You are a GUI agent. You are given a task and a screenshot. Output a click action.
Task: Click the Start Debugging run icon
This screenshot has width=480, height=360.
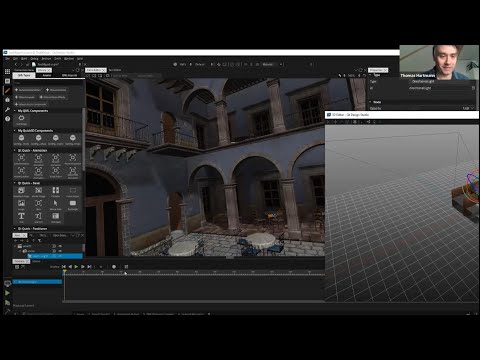point(7,303)
